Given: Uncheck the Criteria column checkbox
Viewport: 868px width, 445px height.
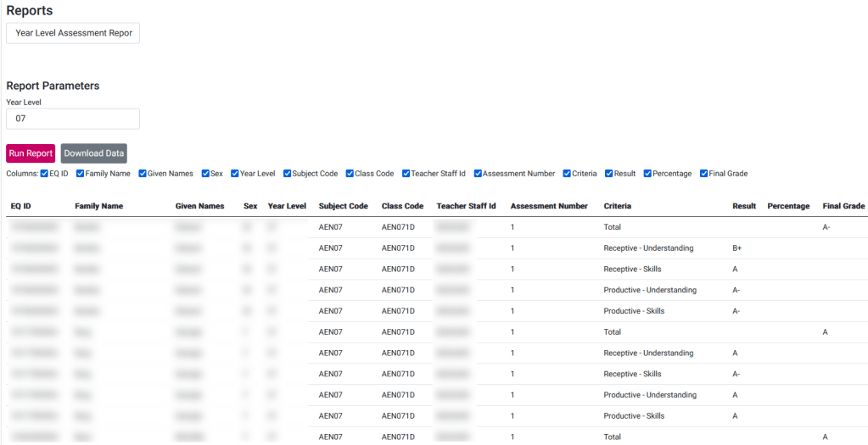Looking at the screenshot, I should coord(567,174).
